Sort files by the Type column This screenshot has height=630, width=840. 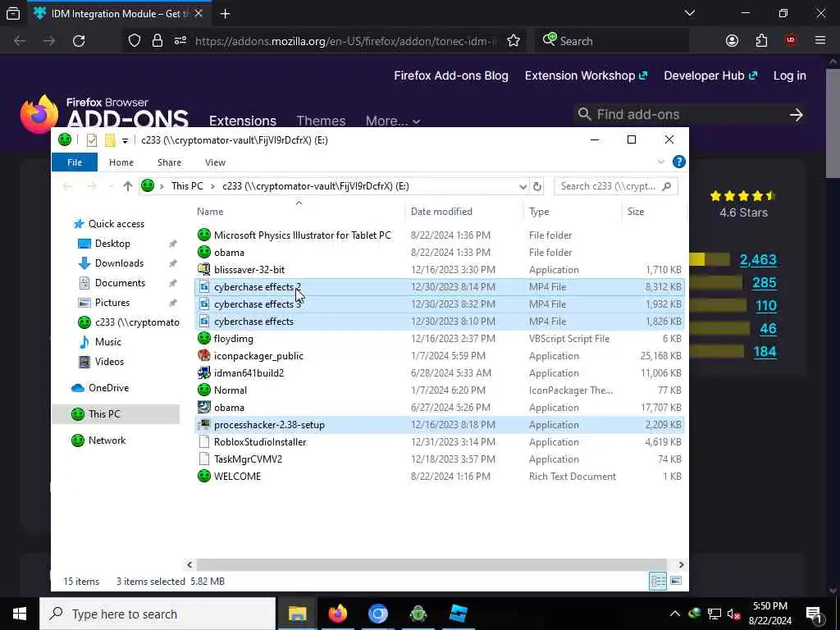pyautogui.click(x=539, y=212)
